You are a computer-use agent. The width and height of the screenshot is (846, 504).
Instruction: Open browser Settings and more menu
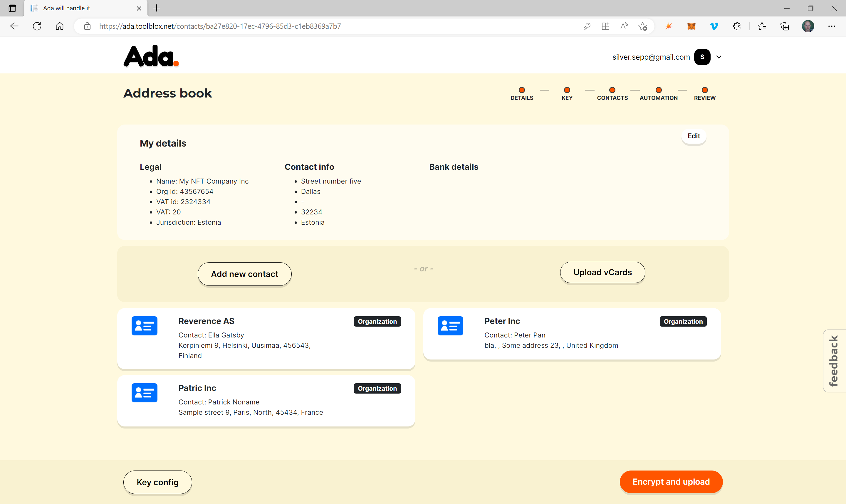[x=831, y=26]
